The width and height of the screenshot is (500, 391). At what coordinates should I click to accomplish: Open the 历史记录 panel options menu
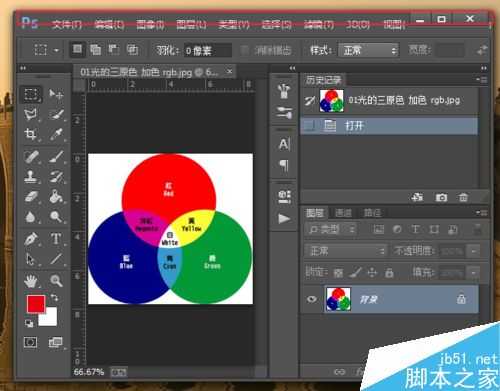[482, 80]
